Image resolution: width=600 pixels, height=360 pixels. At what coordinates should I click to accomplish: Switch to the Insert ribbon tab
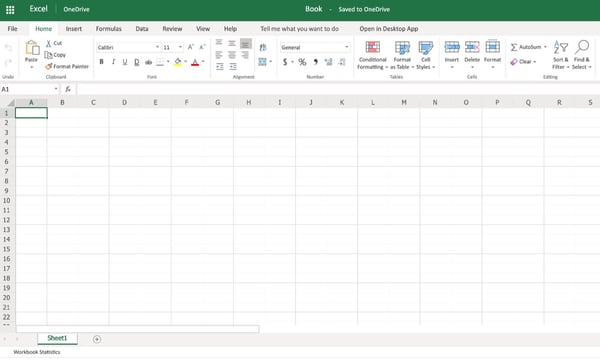(73, 29)
